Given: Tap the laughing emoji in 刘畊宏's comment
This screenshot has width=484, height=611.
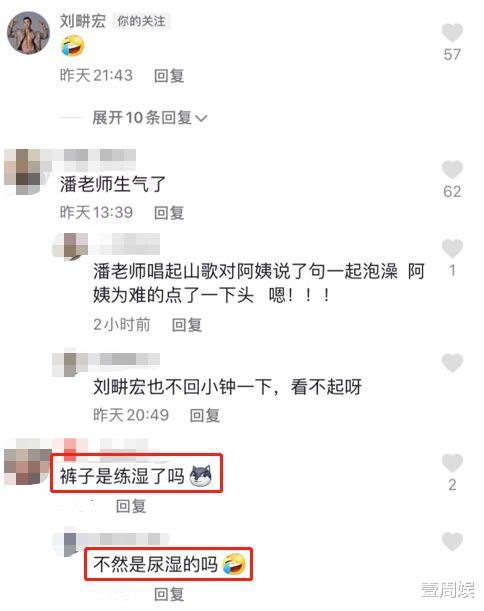Looking at the screenshot, I should (x=72, y=45).
